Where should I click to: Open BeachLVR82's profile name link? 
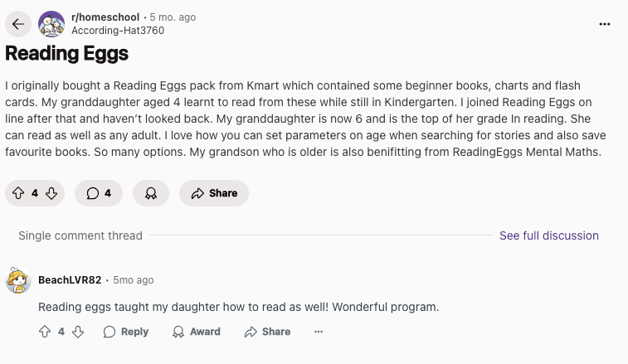click(70, 280)
